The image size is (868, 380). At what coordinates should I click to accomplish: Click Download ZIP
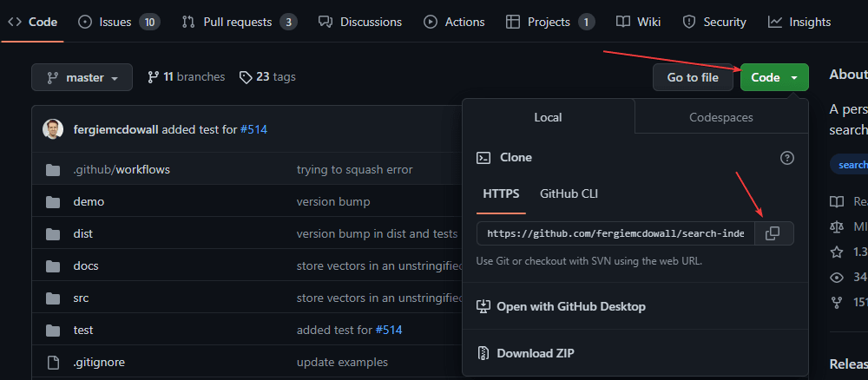click(x=525, y=353)
